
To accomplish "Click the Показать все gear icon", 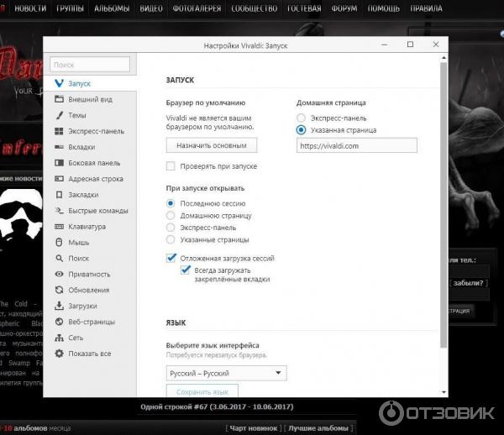I will click(59, 354).
